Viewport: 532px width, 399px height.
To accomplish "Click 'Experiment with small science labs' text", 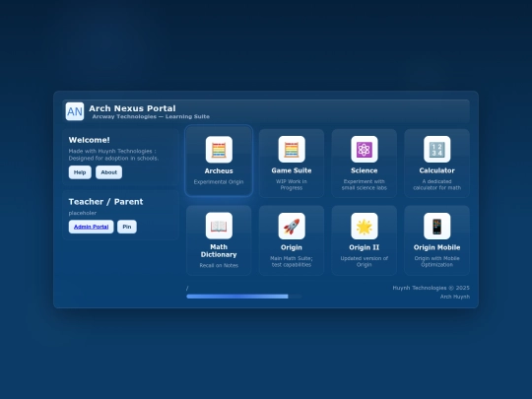I will (365, 184).
